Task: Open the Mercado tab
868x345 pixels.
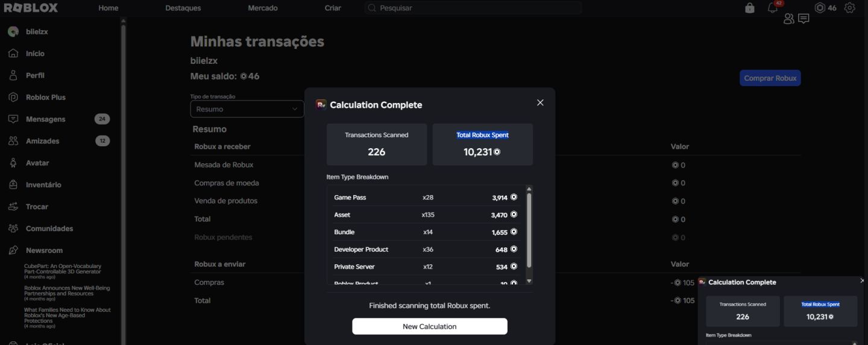Action: coord(263,8)
